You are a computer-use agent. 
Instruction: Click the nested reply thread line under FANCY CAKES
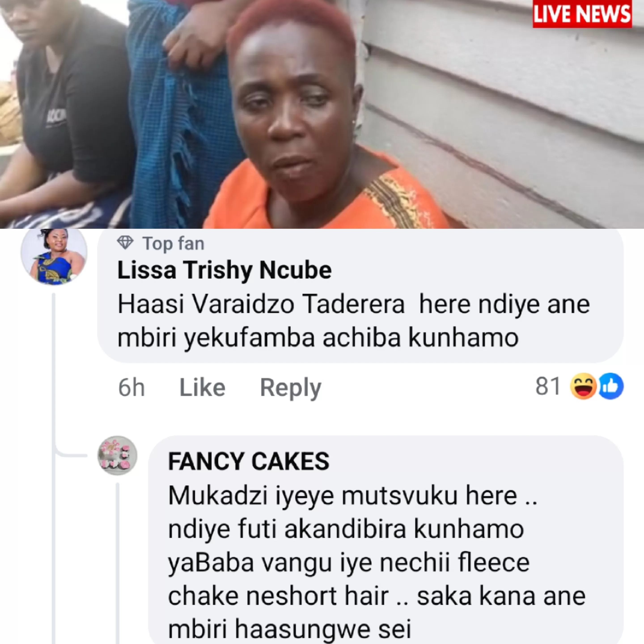click(117, 563)
